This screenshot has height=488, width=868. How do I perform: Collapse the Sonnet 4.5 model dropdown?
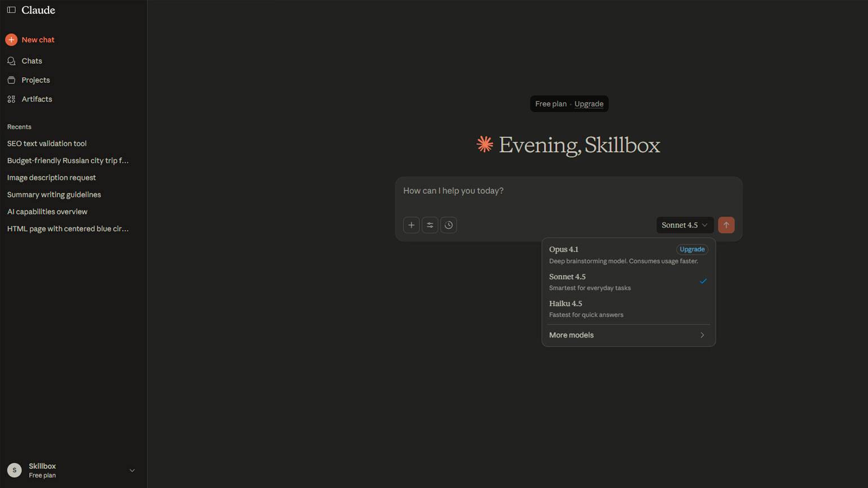coord(684,225)
